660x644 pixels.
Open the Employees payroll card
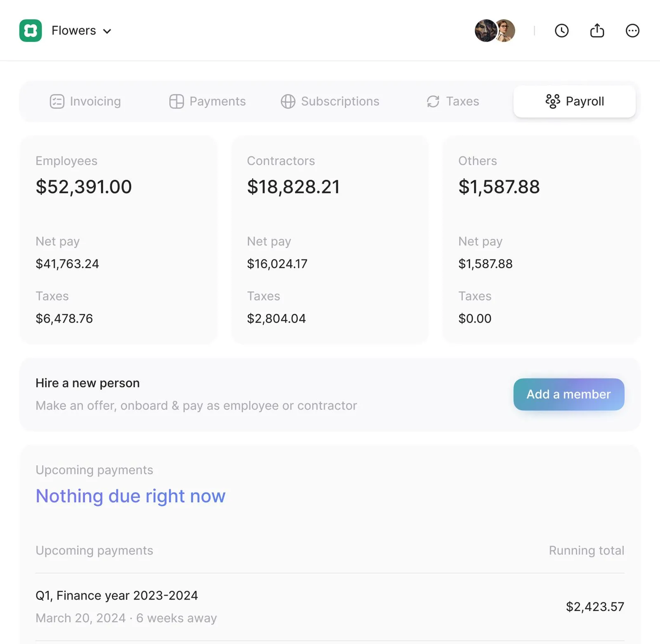pyautogui.click(x=118, y=239)
